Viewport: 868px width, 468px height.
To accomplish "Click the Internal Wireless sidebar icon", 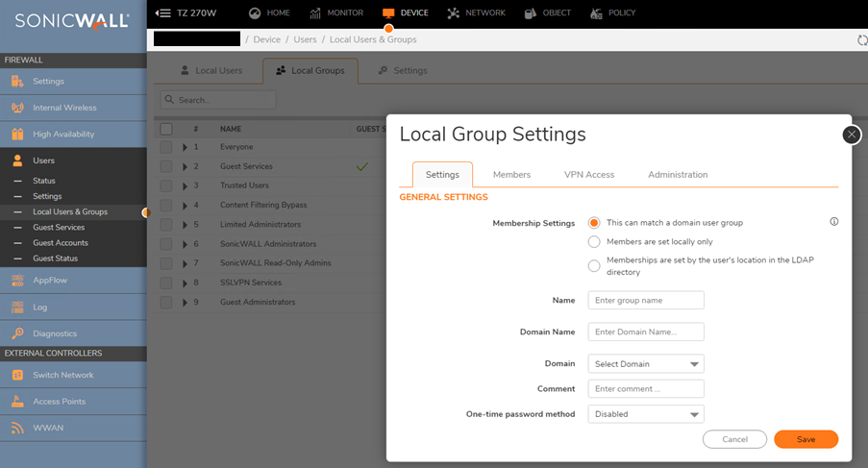I will [x=17, y=108].
